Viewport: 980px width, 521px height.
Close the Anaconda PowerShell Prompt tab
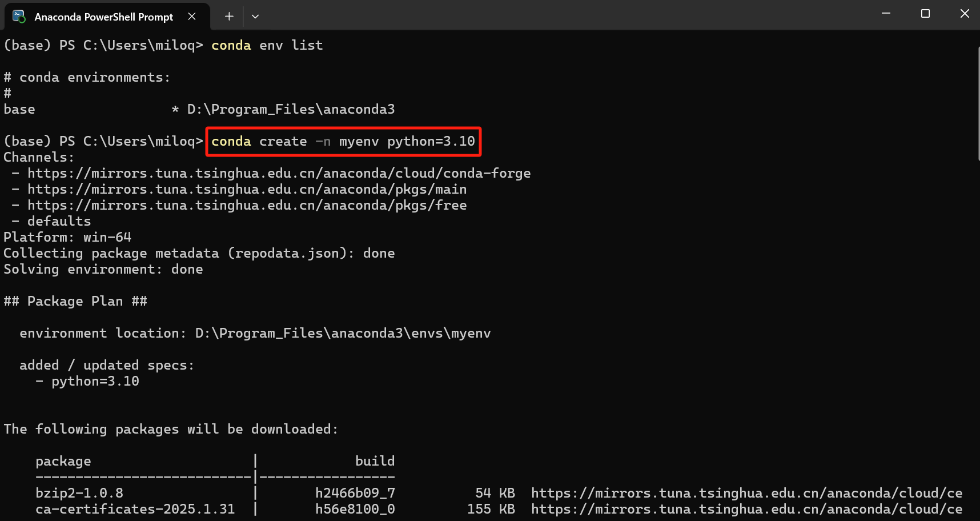(x=192, y=17)
